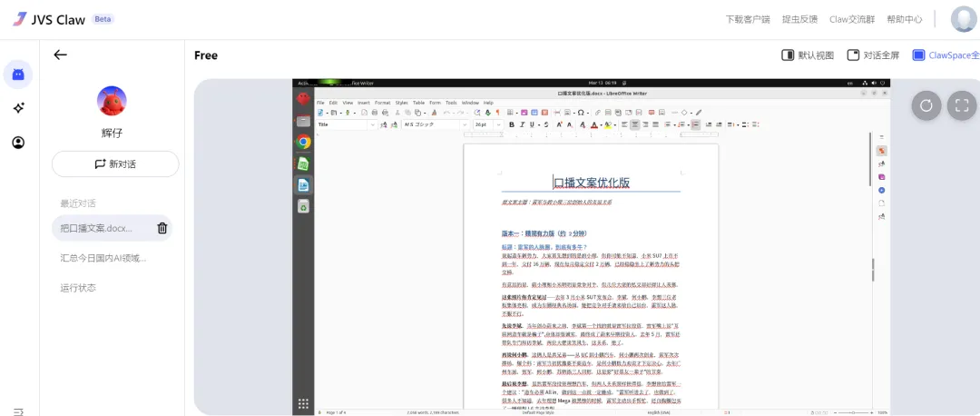Click Align Right icon in Writer
This screenshot has height=416, width=980.
pos(645,124)
